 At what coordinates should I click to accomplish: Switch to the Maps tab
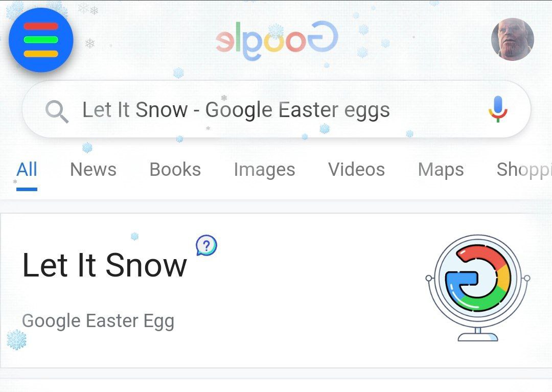tap(441, 170)
